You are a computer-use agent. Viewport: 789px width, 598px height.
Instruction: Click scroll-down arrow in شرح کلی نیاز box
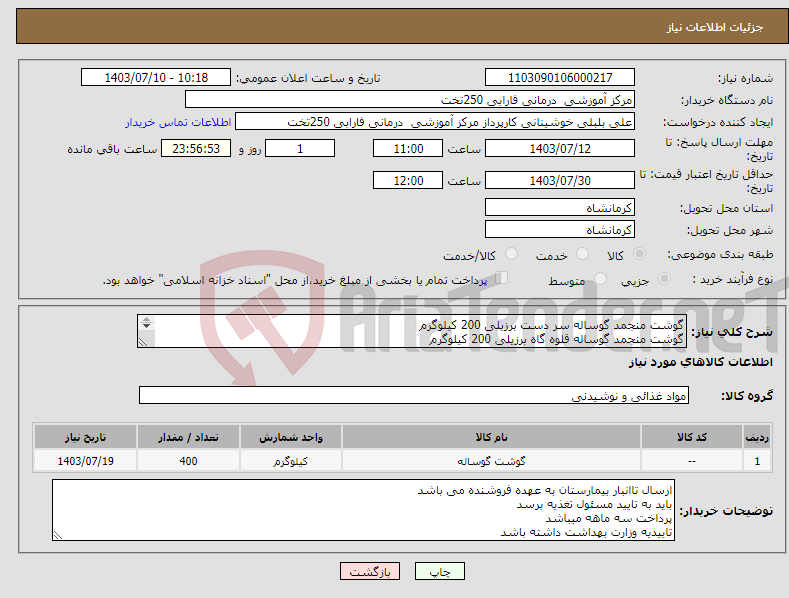(x=146, y=326)
